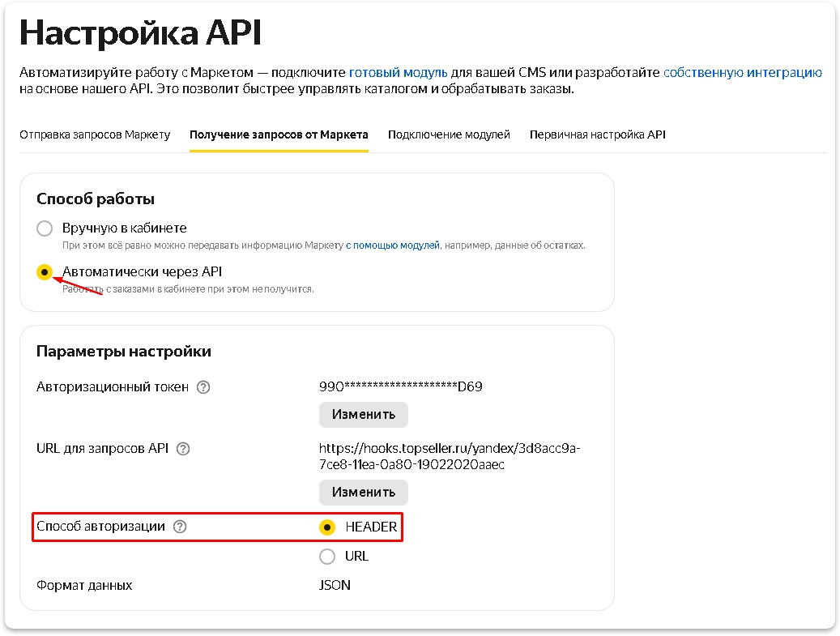840x636 pixels.
Task: Choose URL as the authorization method
Action: pyautogui.click(x=327, y=556)
